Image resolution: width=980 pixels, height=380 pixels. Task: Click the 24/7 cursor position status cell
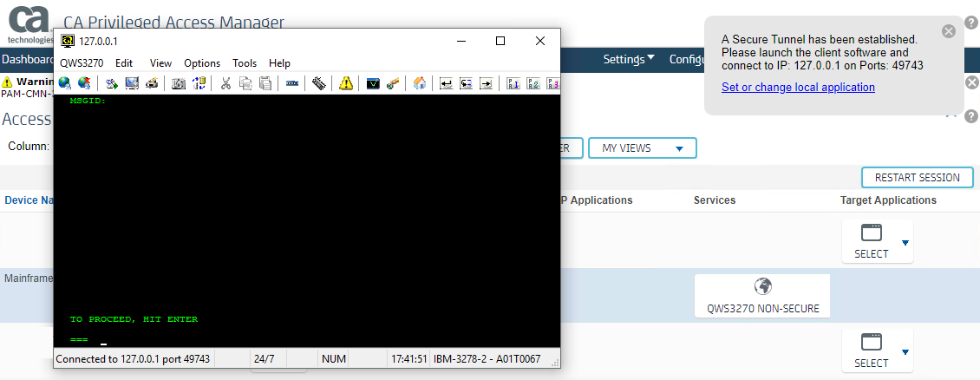point(264,359)
